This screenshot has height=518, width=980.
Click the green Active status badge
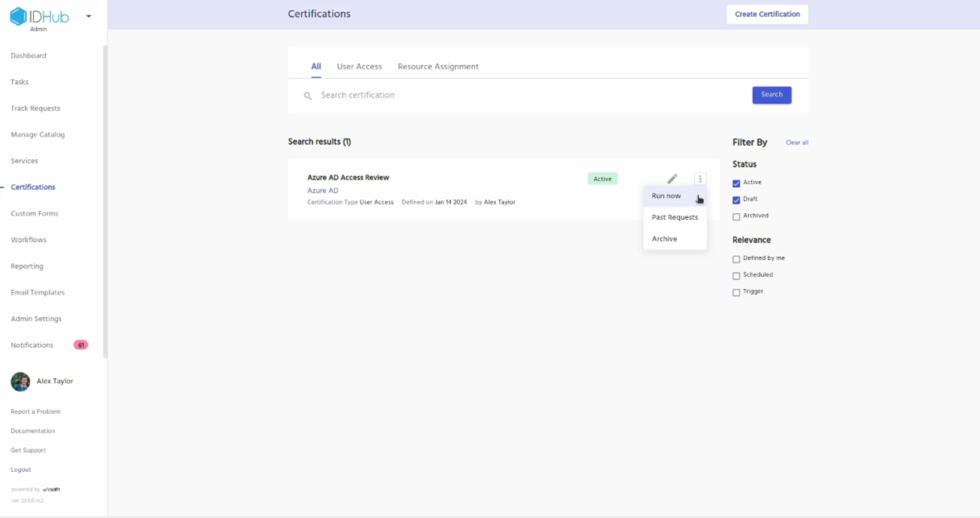[x=602, y=179]
